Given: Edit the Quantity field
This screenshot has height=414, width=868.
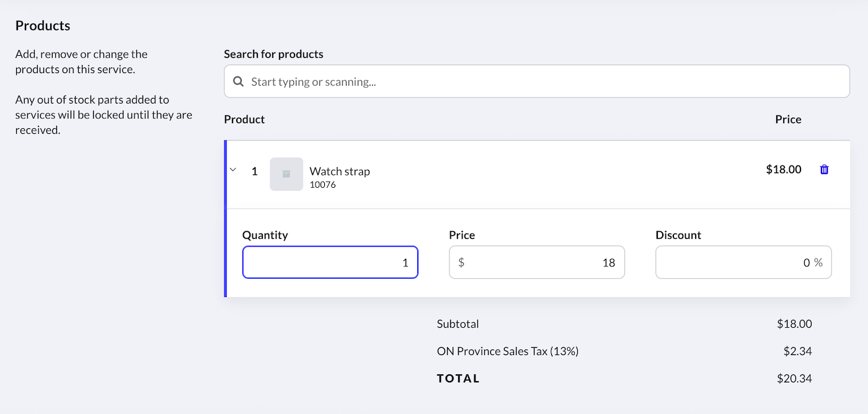Looking at the screenshot, I should click(x=330, y=262).
